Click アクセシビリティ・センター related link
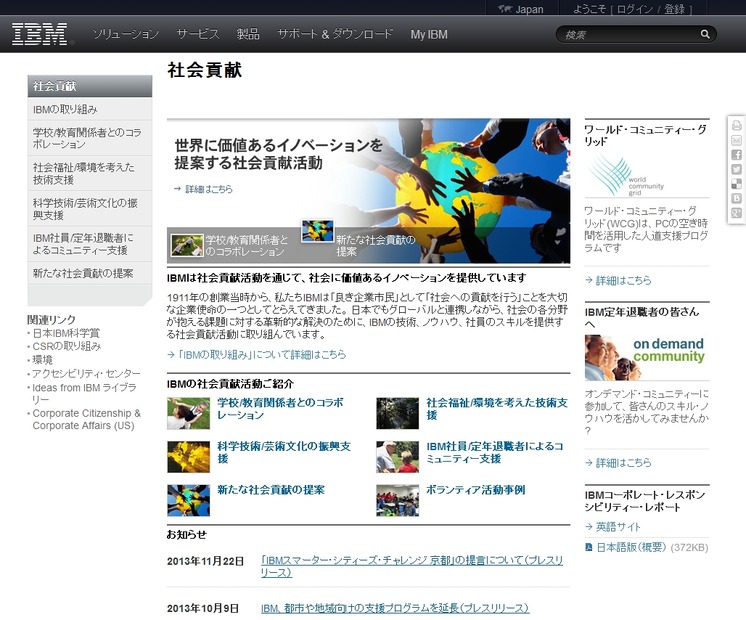 click(x=86, y=374)
